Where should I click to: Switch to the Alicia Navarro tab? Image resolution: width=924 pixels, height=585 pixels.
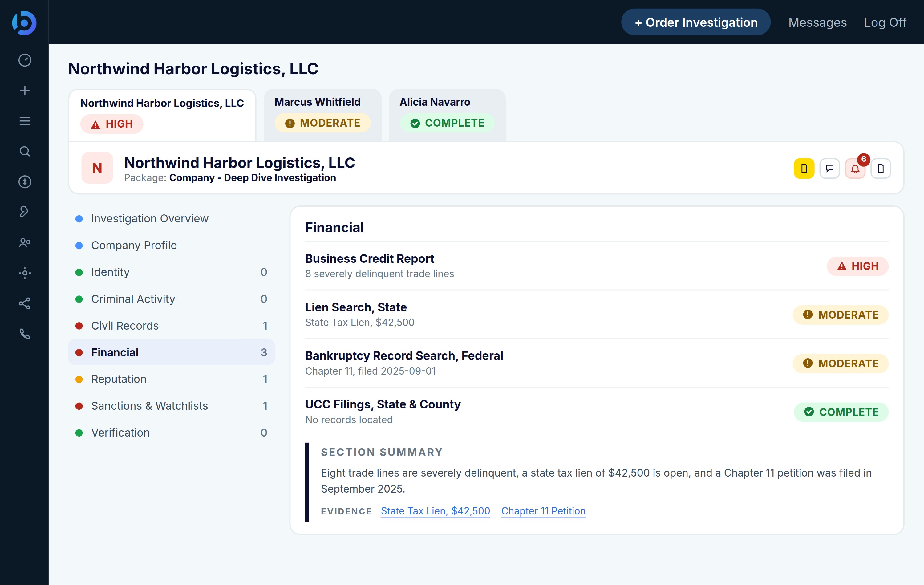(447, 115)
